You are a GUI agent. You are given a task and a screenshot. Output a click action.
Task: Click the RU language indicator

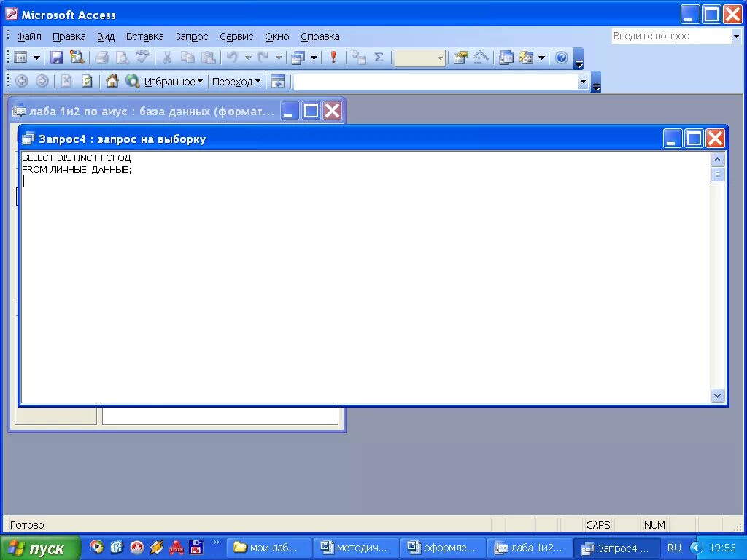674,548
